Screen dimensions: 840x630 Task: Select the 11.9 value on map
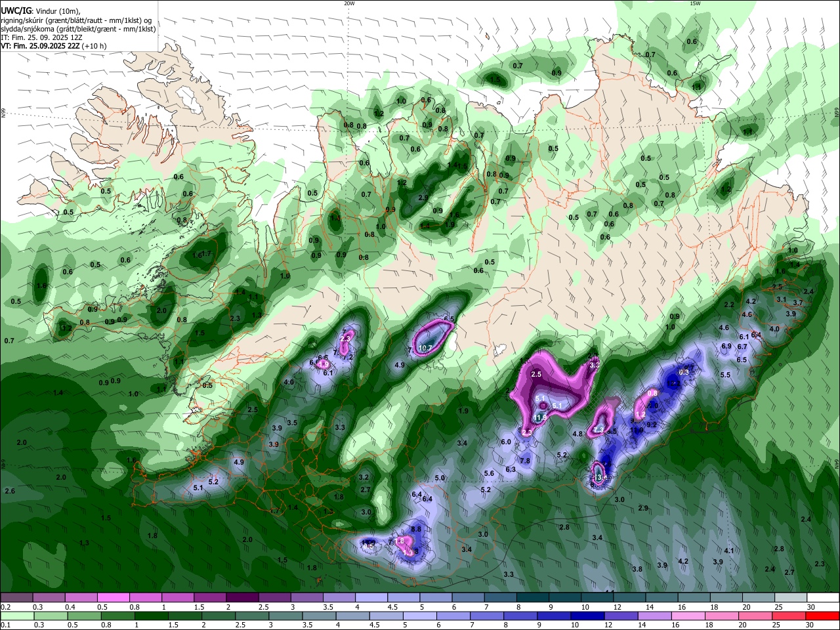coord(541,417)
